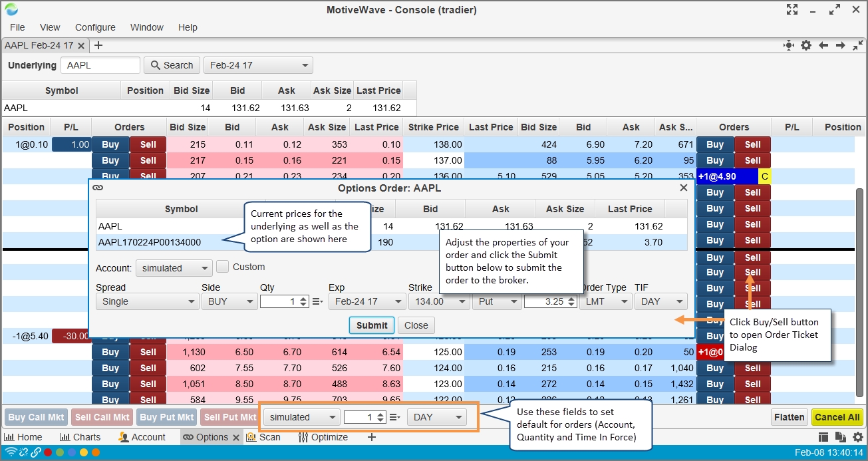
Task: Click the Search button
Action: 172,65
